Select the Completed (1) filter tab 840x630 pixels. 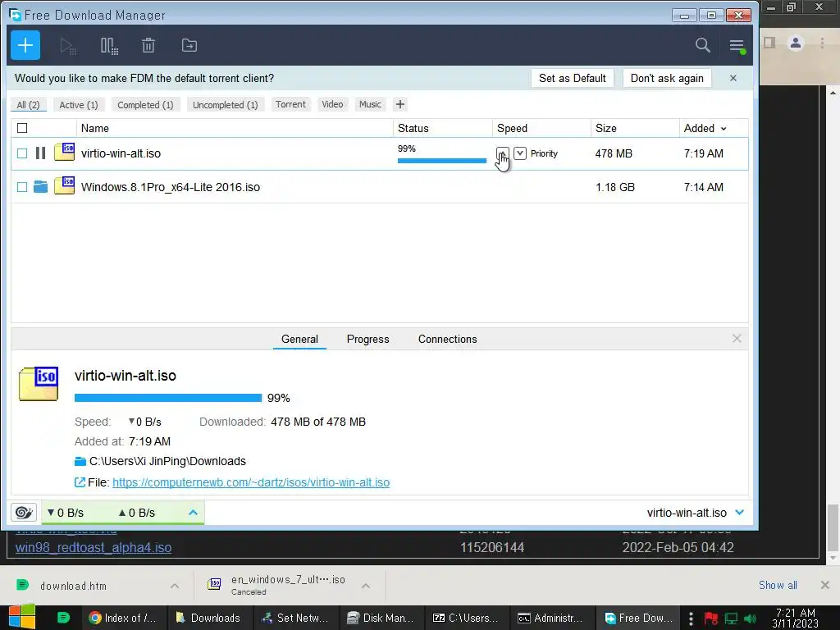pyautogui.click(x=145, y=105)
